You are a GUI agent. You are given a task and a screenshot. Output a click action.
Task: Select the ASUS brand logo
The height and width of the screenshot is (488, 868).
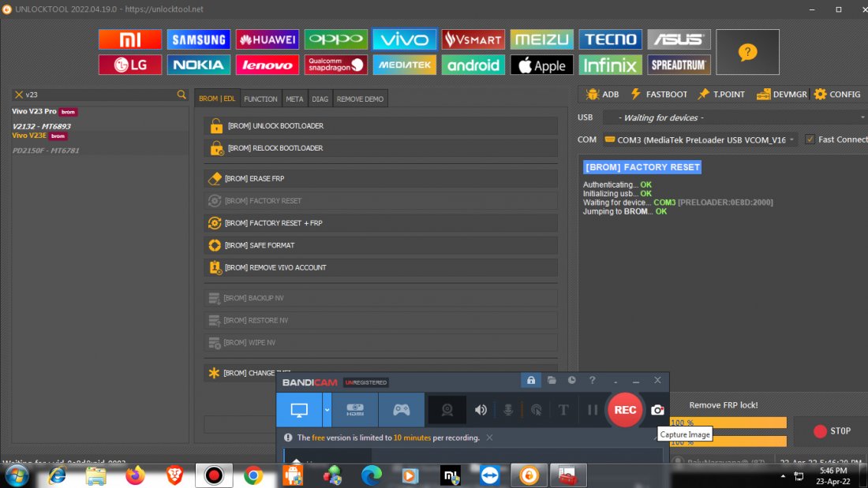point(679,39)
